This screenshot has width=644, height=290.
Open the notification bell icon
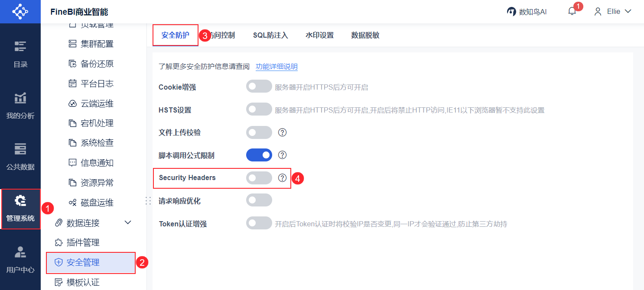pos(572,12)
